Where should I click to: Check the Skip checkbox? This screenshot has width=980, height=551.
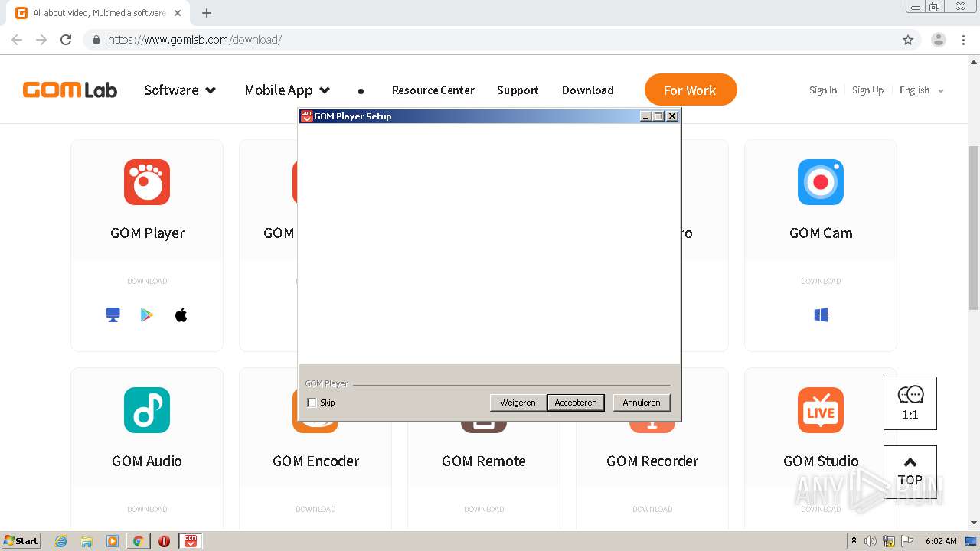[312, 403]
